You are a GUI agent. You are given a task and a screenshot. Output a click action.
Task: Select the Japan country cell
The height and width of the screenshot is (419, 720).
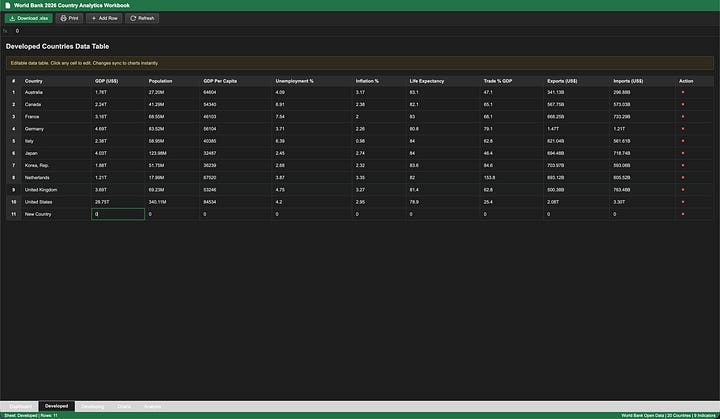click(56, 153)
